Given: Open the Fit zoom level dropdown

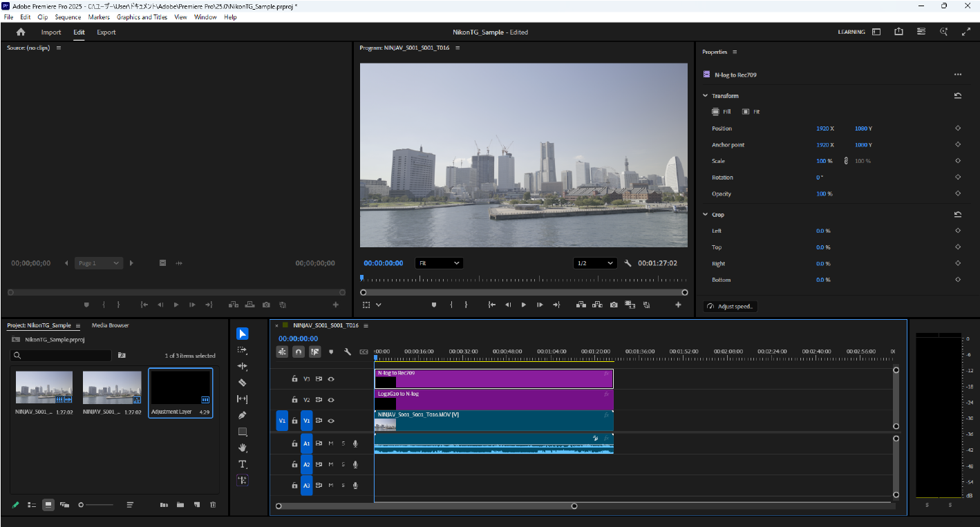Looking at the screenshot, I should click(x=439, y=263).
